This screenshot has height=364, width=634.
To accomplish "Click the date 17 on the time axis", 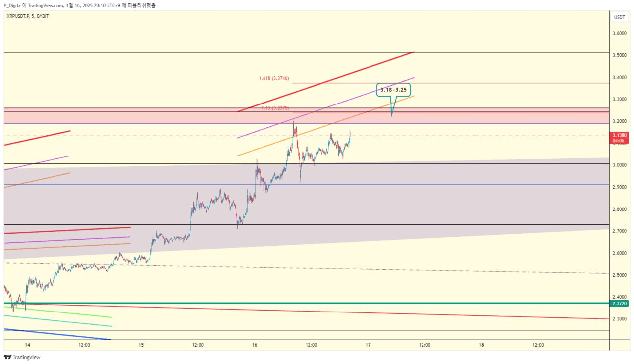I will (x=368, y=345).
